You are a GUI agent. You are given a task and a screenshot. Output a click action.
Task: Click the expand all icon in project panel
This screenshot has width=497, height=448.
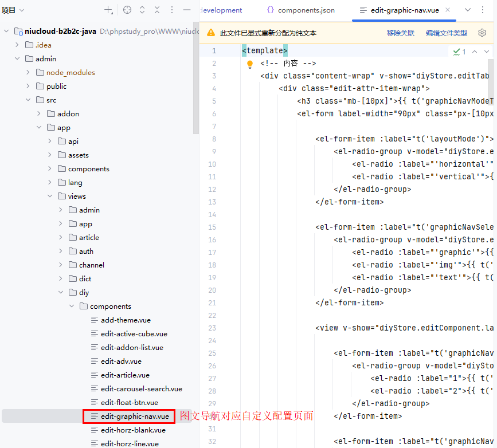pyautogui.click(x=142, y=10)
